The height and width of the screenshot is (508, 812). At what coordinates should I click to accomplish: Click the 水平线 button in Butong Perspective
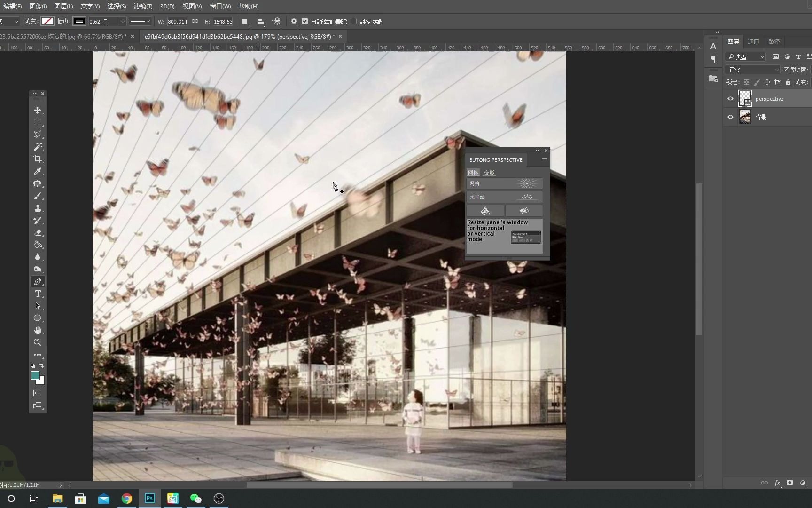click(504, 197)
